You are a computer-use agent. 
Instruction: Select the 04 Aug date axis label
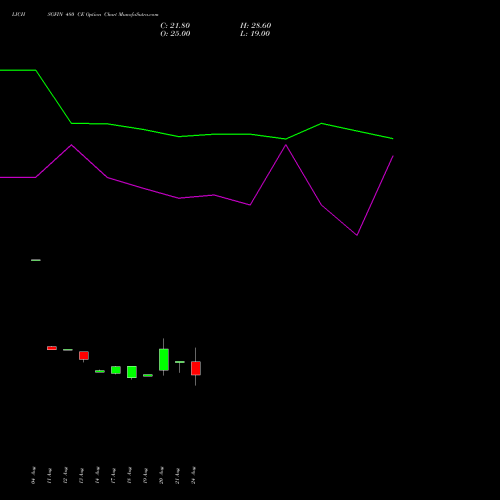click(33, 475)
